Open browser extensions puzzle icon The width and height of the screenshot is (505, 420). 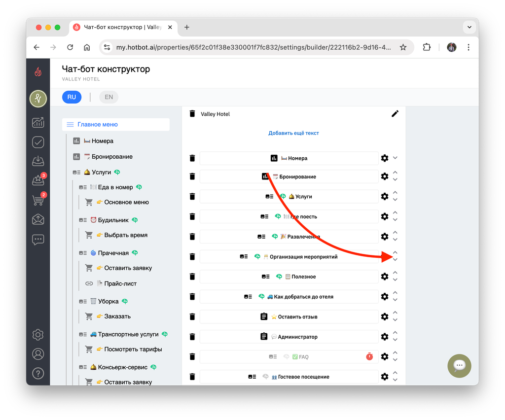(x=427, y=47)
